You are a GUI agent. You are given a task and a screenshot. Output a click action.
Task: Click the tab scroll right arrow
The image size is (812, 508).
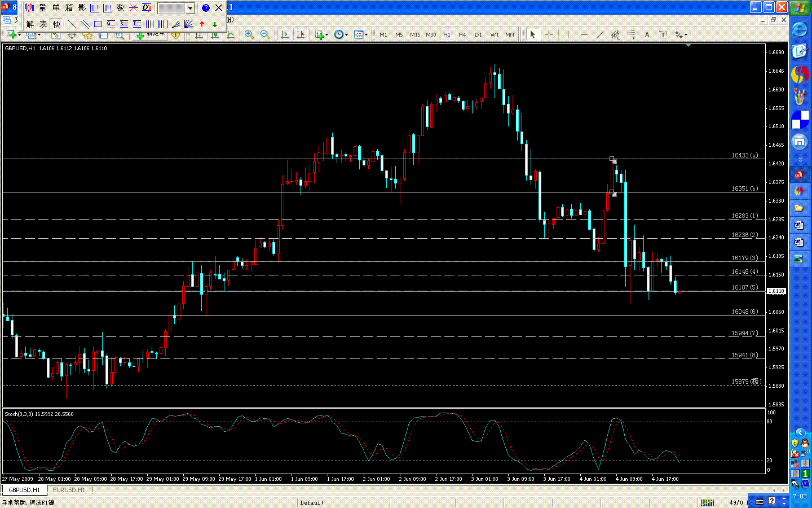point(782,490)
